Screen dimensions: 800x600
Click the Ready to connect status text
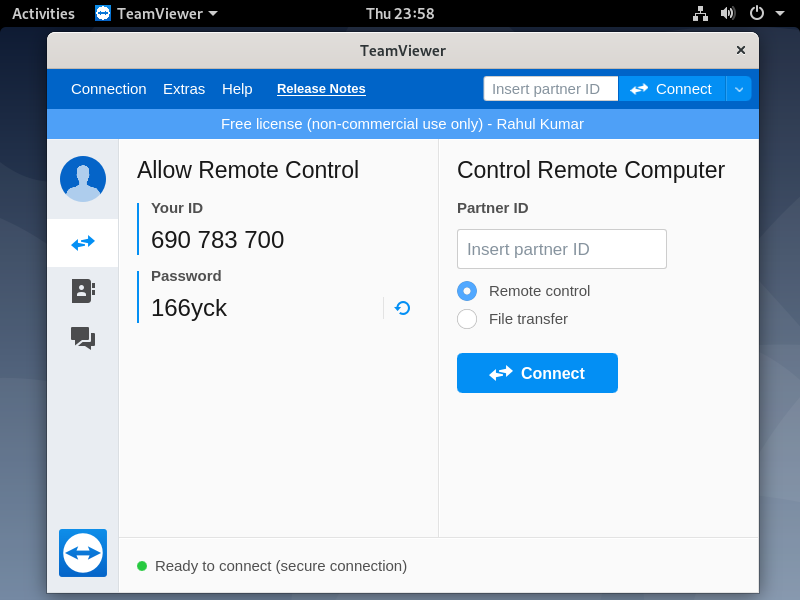tap(281, 566)
